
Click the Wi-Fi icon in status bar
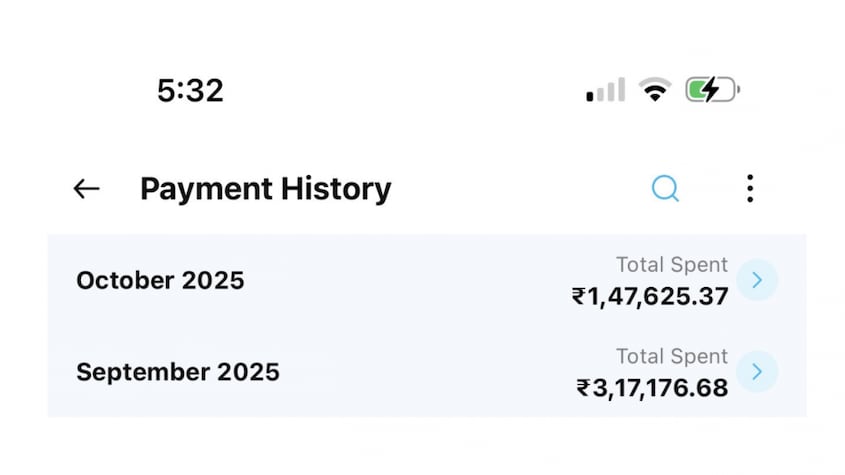click(x=655, y=91)
